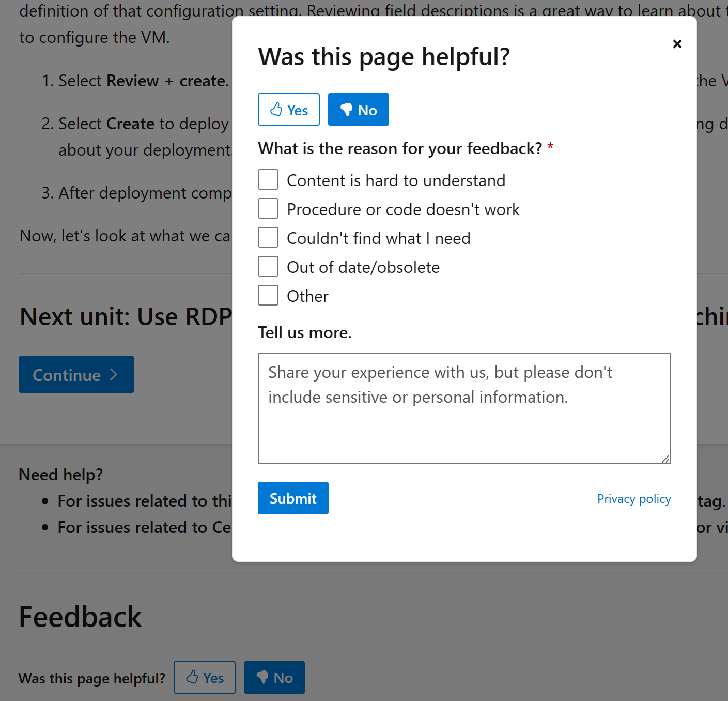Click the thumbs-up icon in the bottom Feedback section
728x701 pixels.
coord(192,677)
